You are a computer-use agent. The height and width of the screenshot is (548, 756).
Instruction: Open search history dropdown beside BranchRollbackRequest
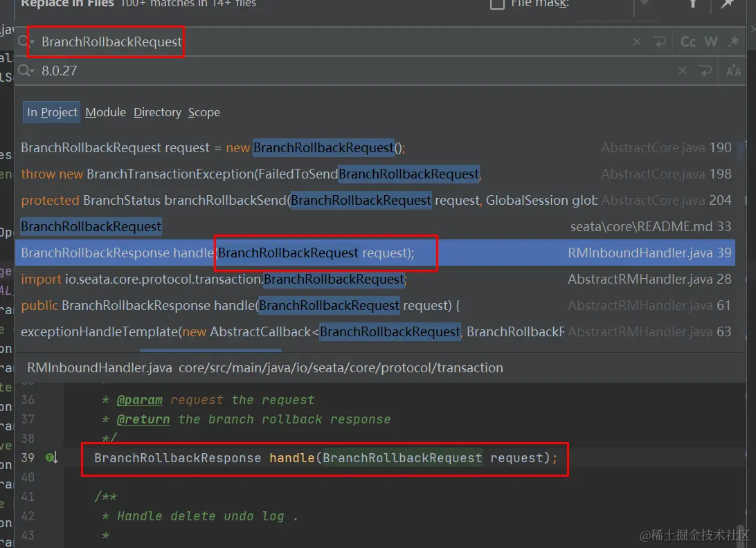[x=25, y=42]
